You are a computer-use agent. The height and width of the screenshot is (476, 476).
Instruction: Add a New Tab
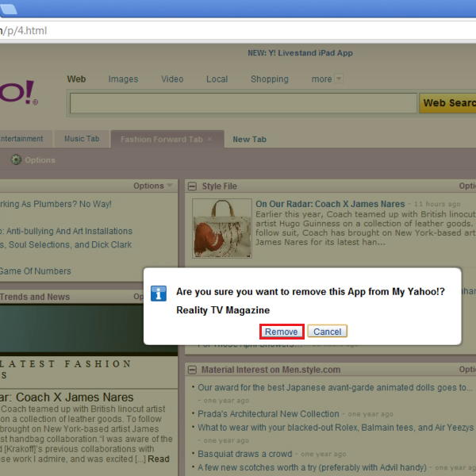tap(250, 140)
